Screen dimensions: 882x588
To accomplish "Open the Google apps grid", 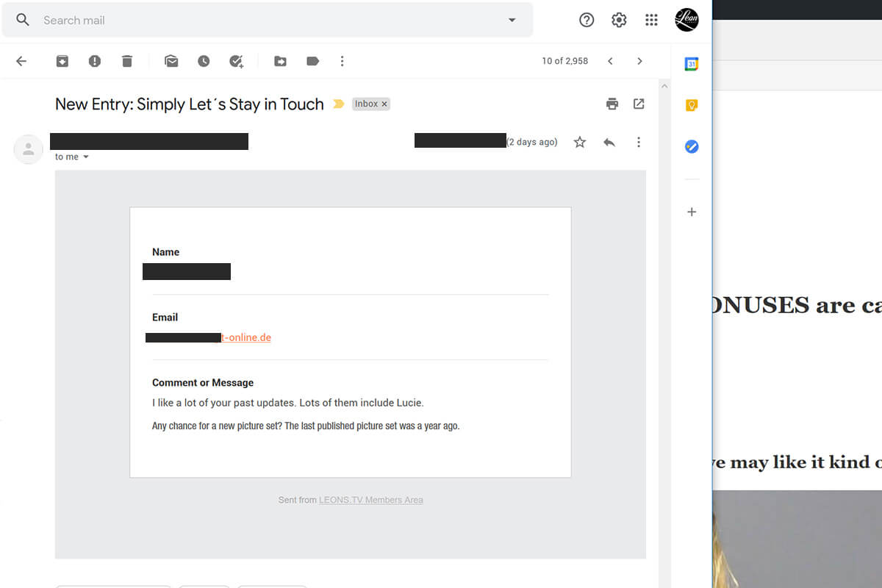I will pos(651,20).
